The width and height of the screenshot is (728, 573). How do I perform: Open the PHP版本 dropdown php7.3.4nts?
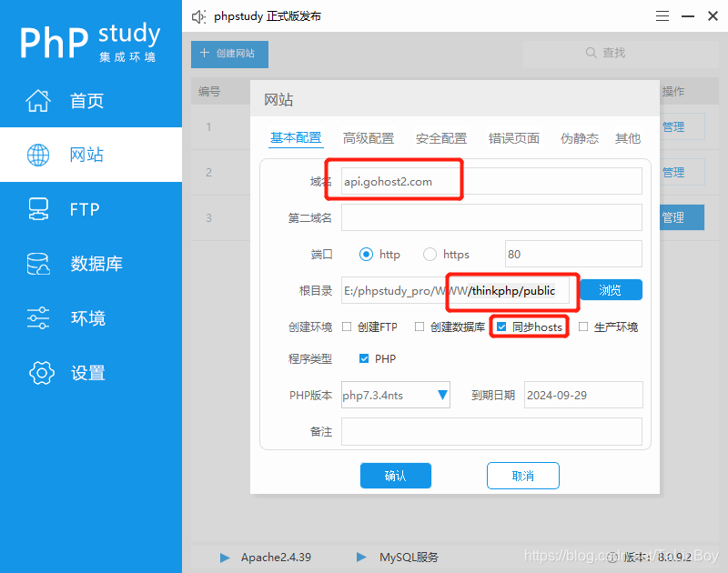(x=396, y=395)
